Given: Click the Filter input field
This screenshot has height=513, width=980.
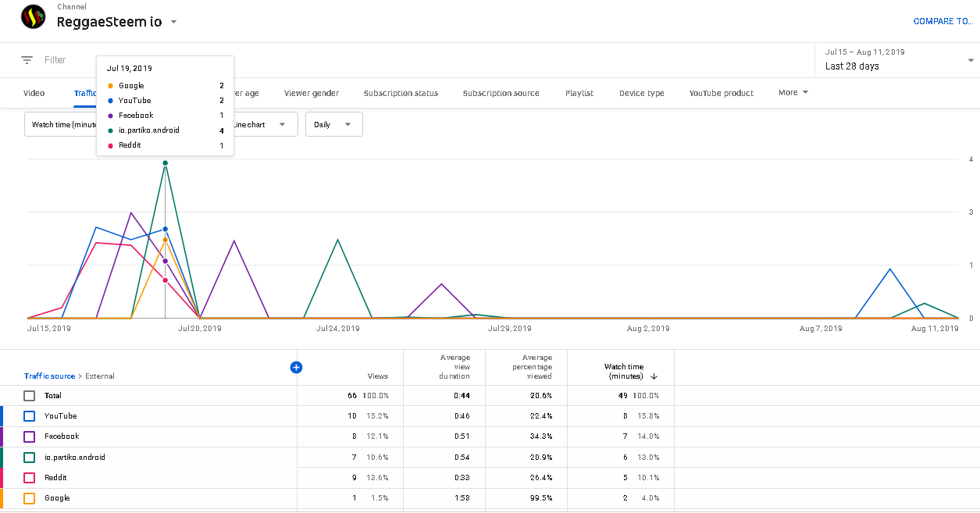Looking at the screenshot, I should pyautogui.click(x=55, y=60).
